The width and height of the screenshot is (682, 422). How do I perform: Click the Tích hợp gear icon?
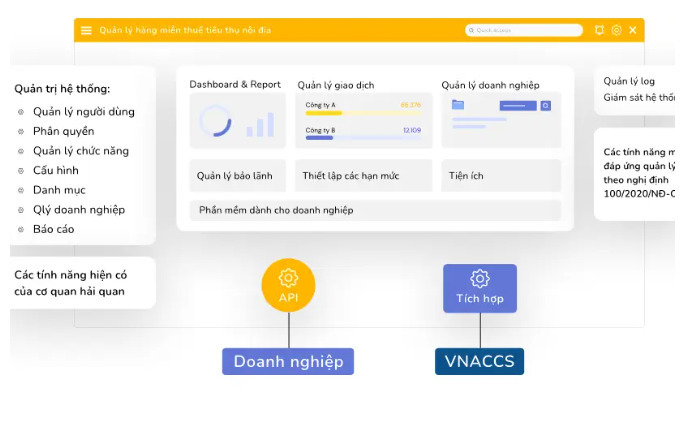click(x=480, y=279)
